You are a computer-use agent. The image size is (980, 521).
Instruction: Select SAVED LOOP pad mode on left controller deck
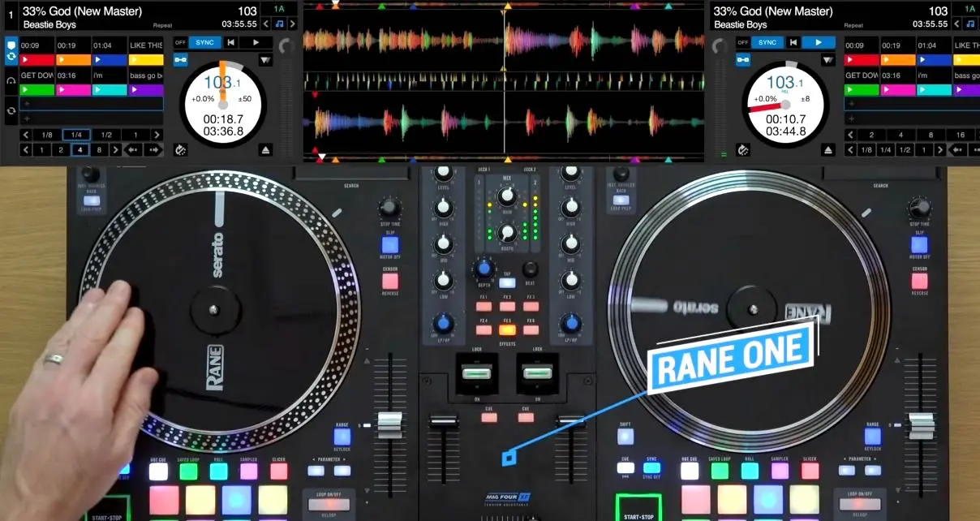coord(188,471)
